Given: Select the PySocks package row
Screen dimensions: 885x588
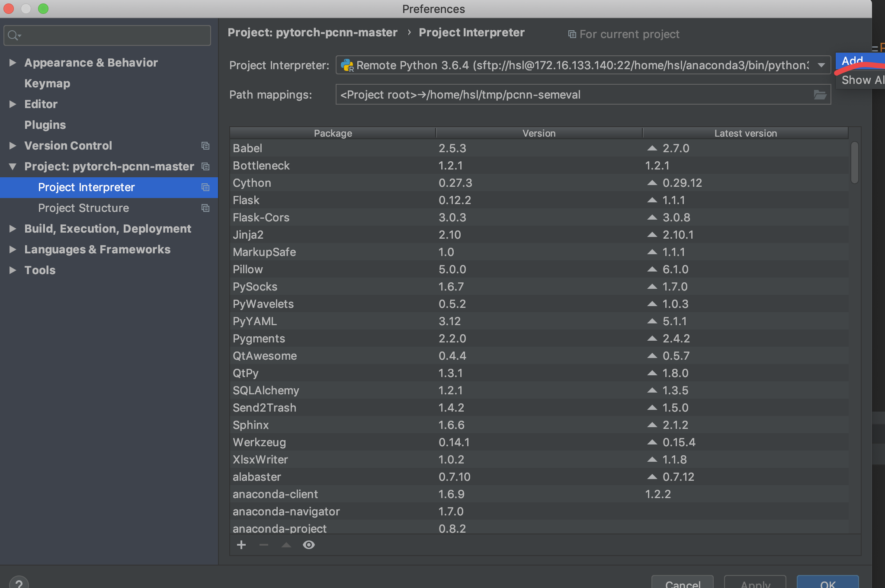Looking at the screenshot, I should (539, 287).
